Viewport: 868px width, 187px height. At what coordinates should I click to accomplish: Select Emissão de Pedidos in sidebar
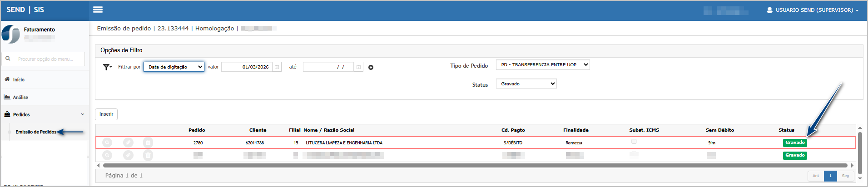(36, 132)
